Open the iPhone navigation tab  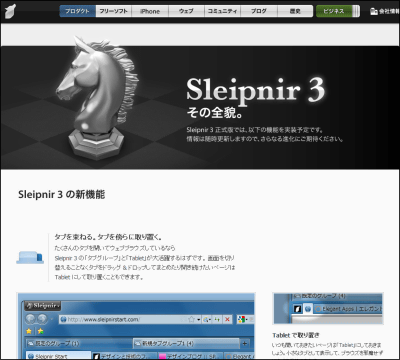[x=150, y=11]
